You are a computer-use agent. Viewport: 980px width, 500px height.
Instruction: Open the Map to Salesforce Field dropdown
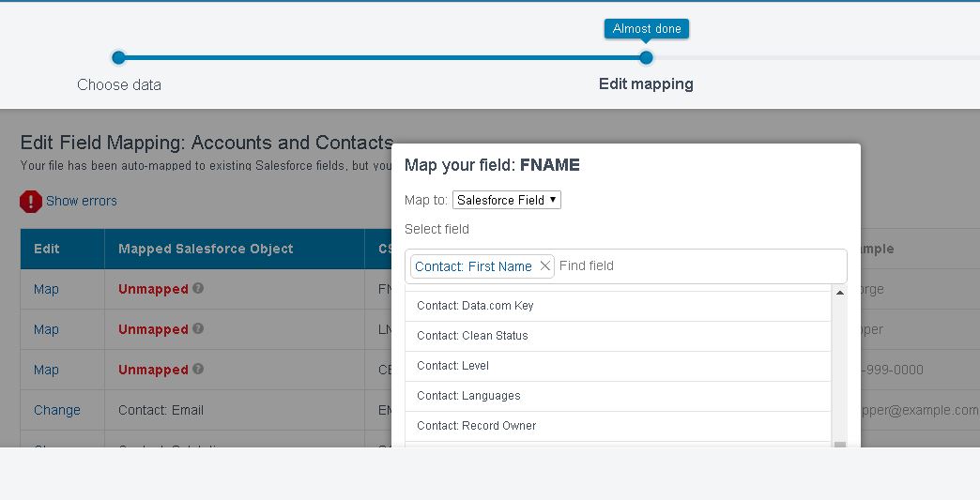click(x=507, y=200)
